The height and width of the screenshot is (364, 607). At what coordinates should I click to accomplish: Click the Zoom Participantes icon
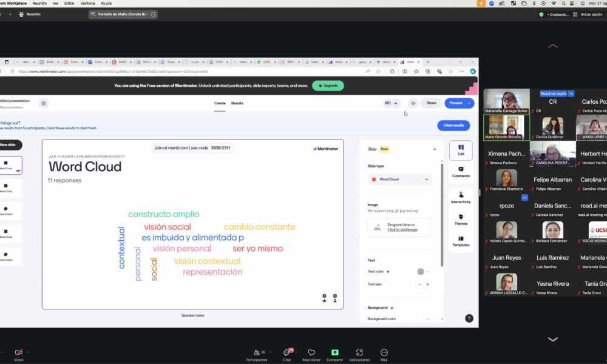click(257, 352)
